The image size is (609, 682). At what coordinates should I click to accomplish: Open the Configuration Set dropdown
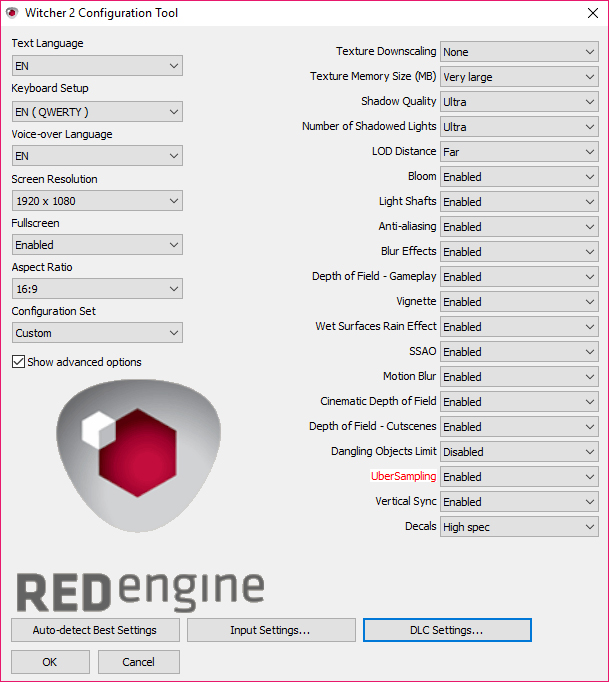click(97, 333)
